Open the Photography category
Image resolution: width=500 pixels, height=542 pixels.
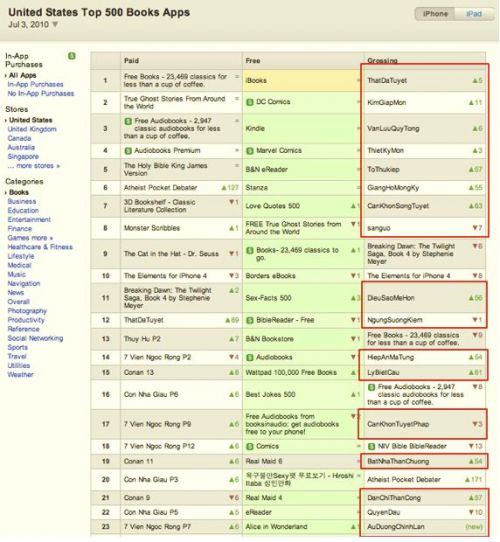click(27, 311)
